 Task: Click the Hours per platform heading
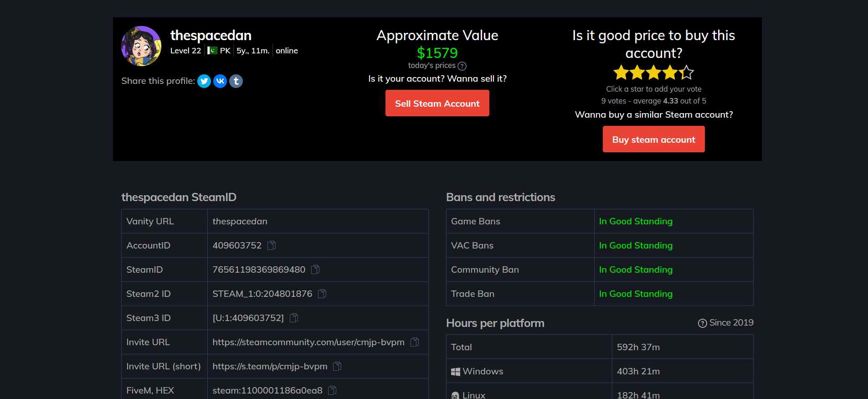pos(495,323)
